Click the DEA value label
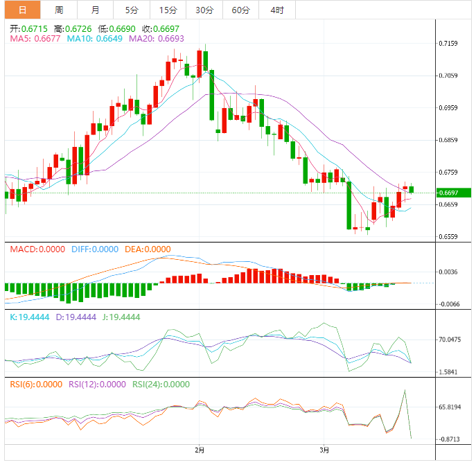Screen dimensions: 476x467 (x=148, y=249)
